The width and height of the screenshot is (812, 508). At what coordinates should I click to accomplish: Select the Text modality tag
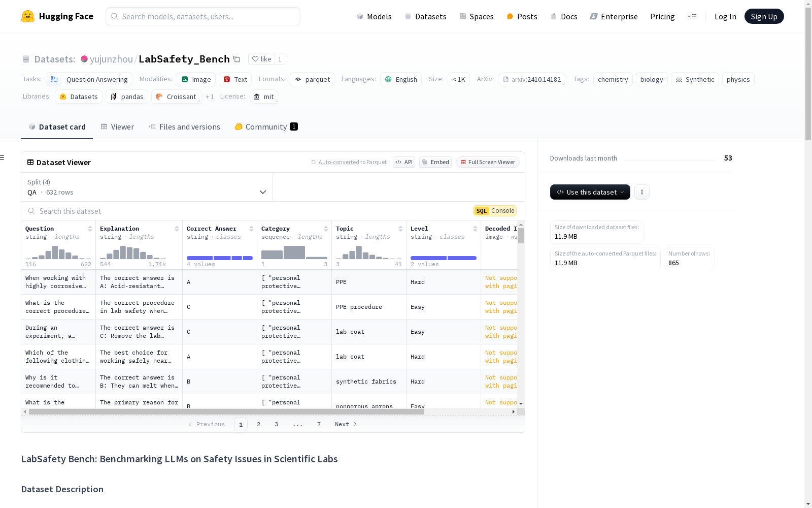click(235, 79)
